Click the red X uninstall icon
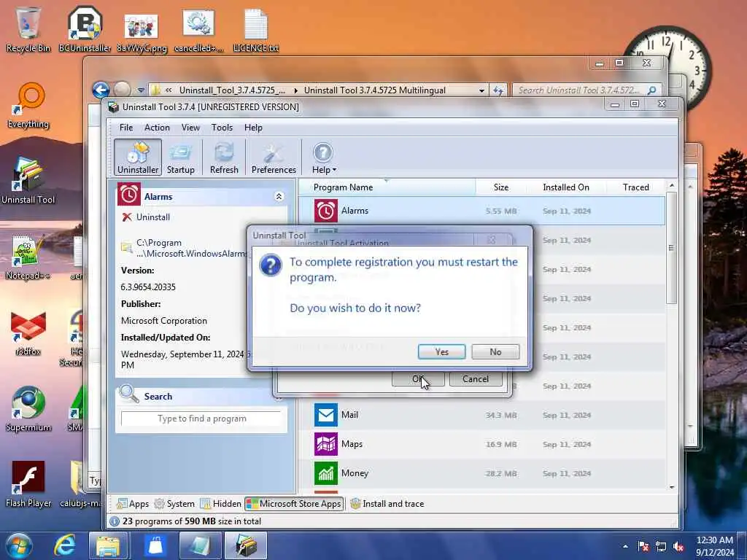This screenshot has width=747, height=560. pyautogui.click(x=127, y=217)
